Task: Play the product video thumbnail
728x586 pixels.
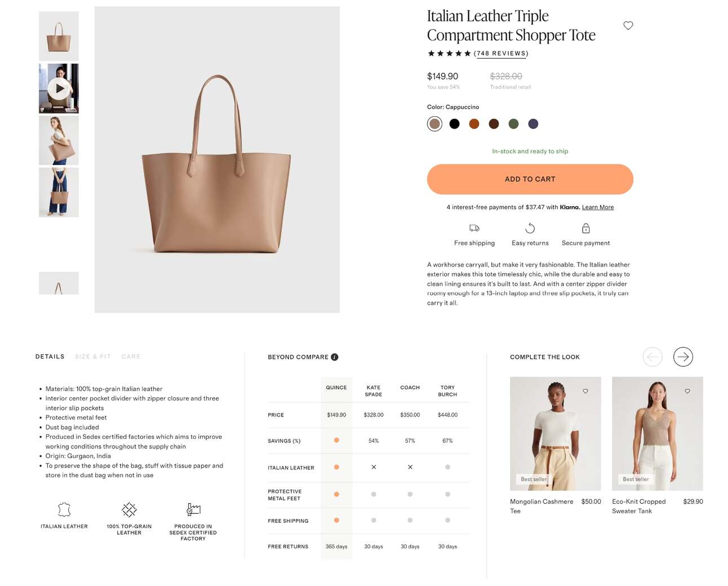Action: click(x=59, y=88)
